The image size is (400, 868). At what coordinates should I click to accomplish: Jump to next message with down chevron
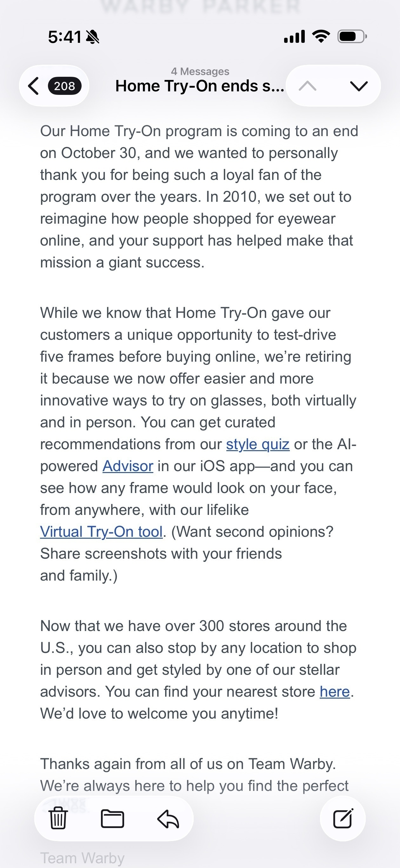coord(358,86)
